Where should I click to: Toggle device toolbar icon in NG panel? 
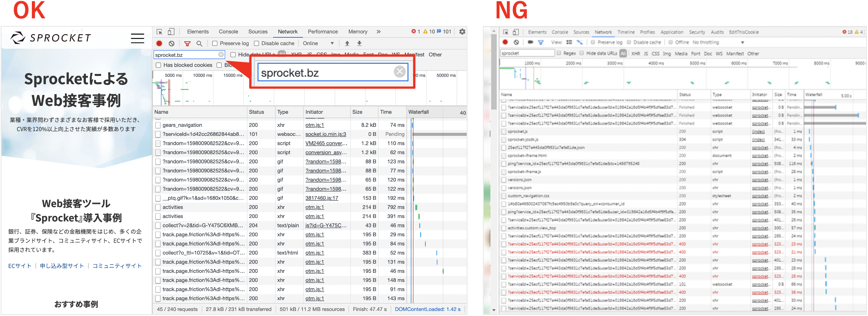516,32
